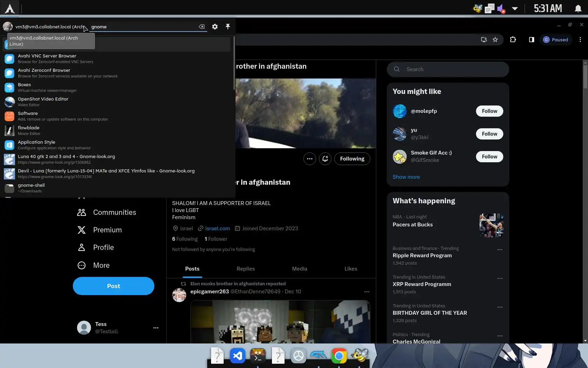Launch Avahi VNC Server Browser
The width and height of the screenshot is (588, 368).
click(117, 59)
